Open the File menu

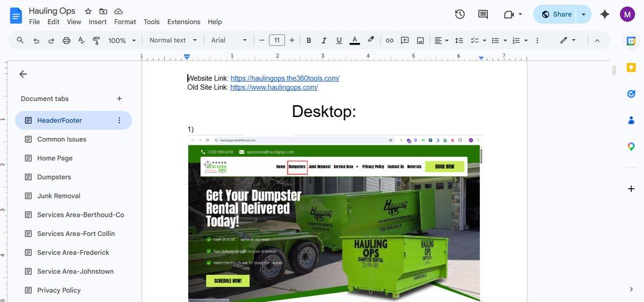tap(34, 22)
